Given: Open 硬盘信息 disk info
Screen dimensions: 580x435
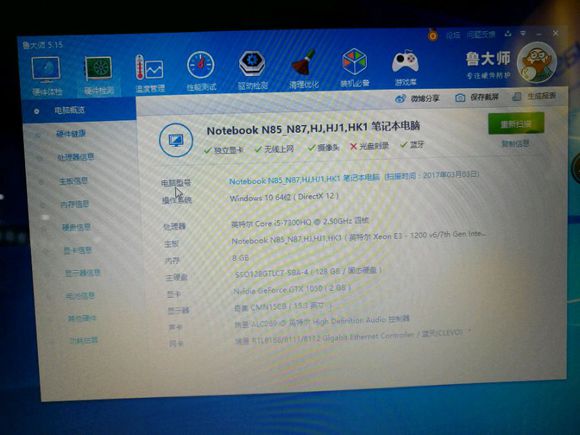Looking at the screenshot, I should (76, 227).
